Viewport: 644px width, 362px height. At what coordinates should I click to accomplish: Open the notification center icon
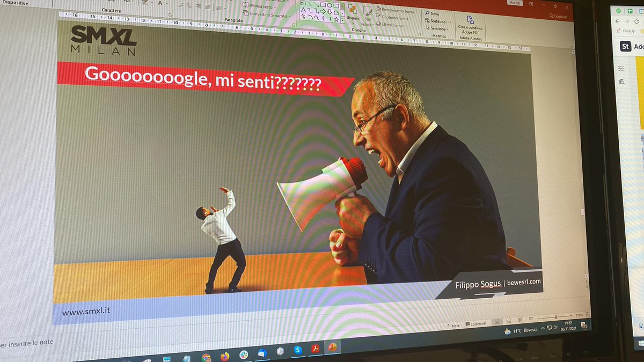tap(584, 325)
